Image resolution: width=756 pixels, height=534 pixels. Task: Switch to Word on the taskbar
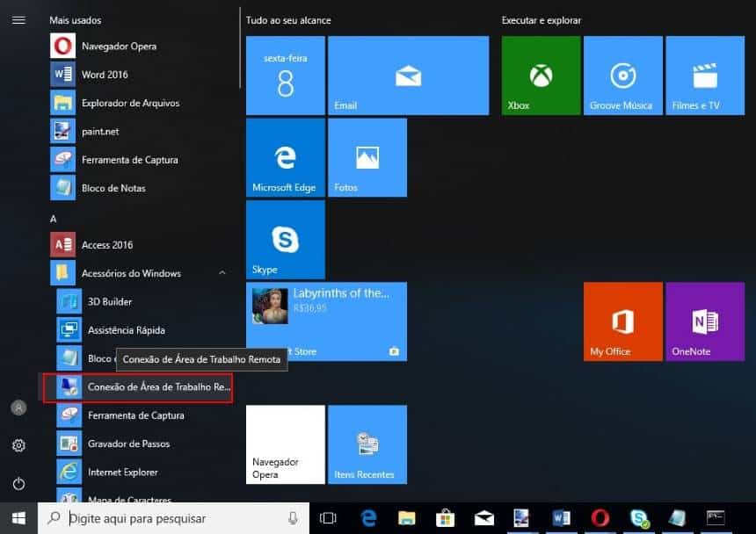click(561, 518)
